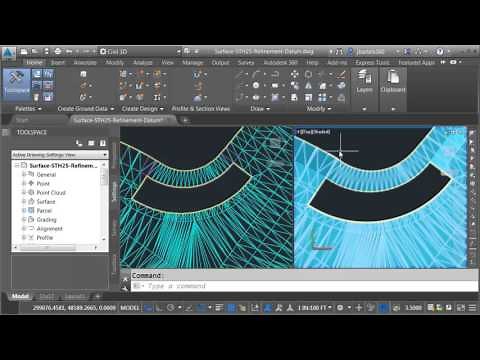Screen dimensions: 480x360
Task: Toggle MODEL space button in status bar
Action: click(129, 307)
